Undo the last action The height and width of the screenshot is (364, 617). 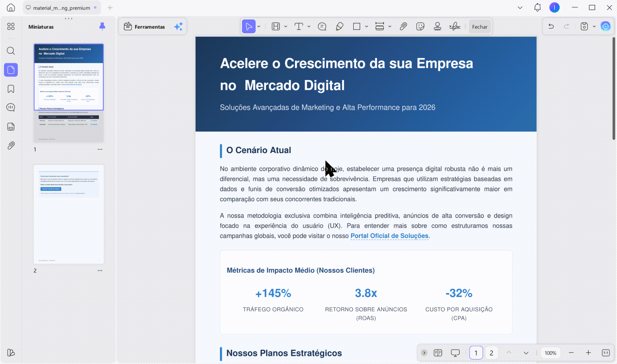point(551,26)
